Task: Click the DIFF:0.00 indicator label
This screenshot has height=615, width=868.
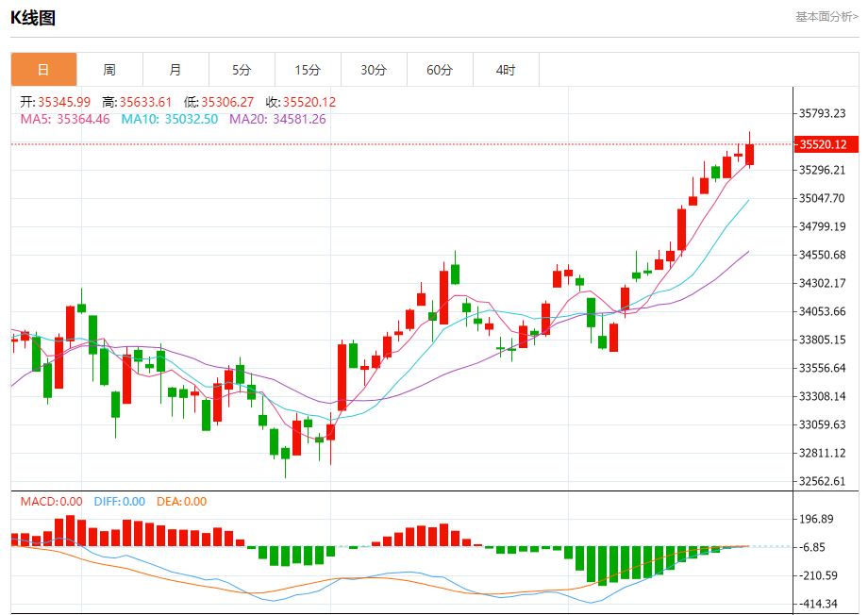Action: [x=120, y=502]
